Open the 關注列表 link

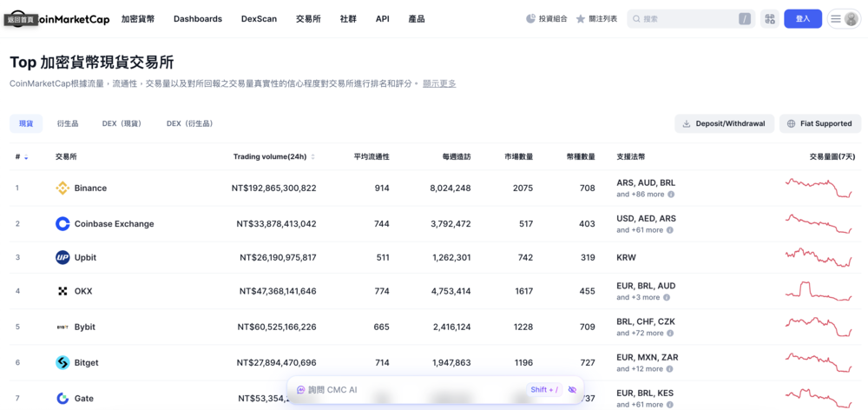(596, 19)
